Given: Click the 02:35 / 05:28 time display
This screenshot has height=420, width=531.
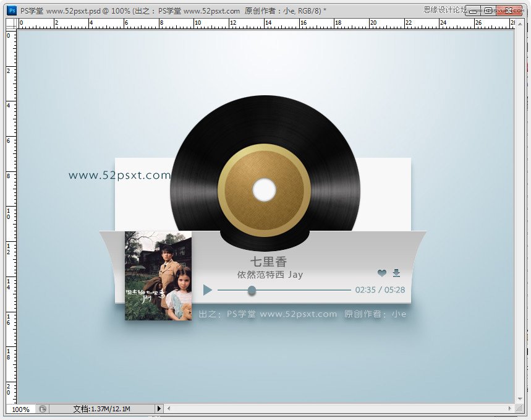Looking at the screenshot, I should [380, 290].
